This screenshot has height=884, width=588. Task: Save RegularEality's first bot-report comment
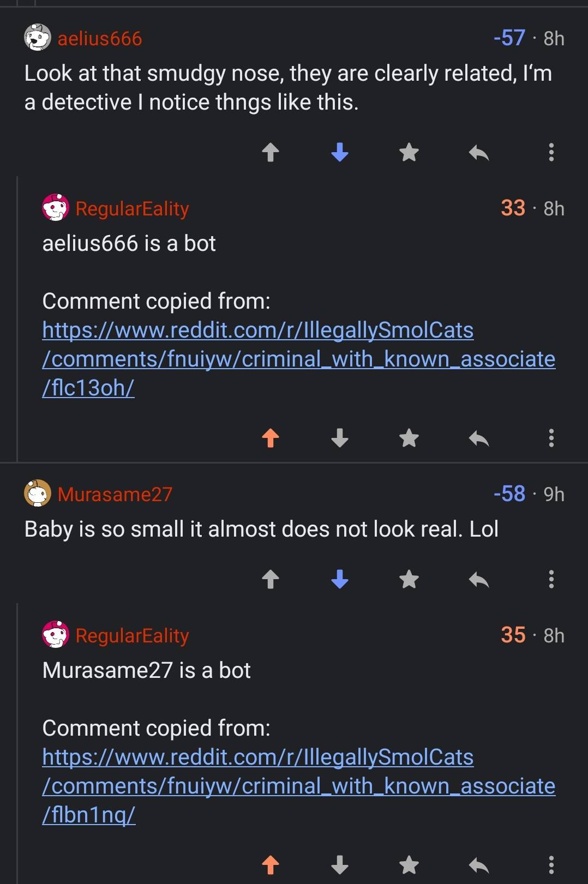409,438
